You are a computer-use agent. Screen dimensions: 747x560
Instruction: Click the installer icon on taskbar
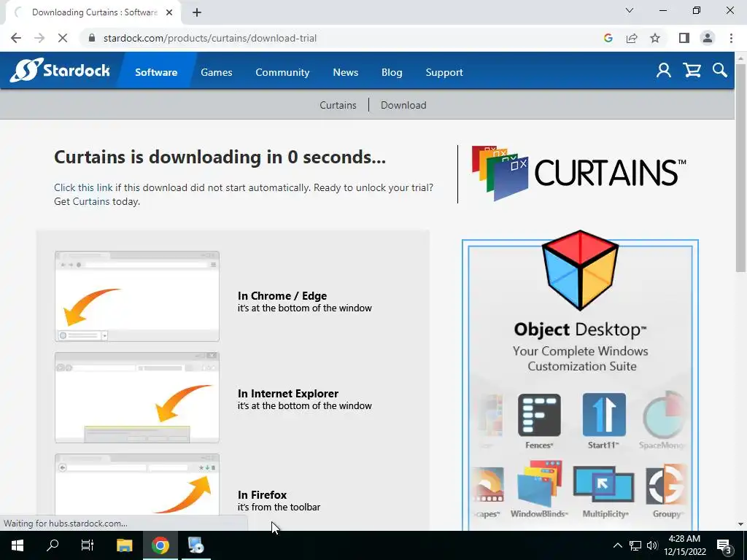[196, 545]
